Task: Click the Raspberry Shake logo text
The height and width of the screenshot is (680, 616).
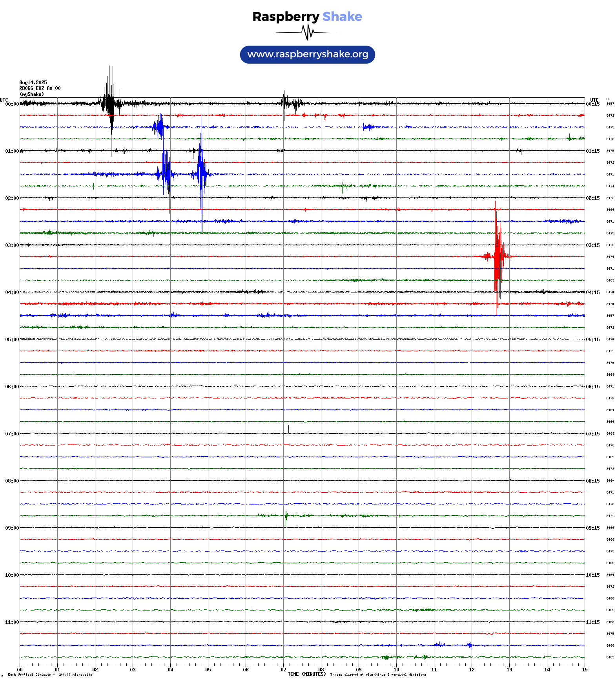Action: coord(307,16)
